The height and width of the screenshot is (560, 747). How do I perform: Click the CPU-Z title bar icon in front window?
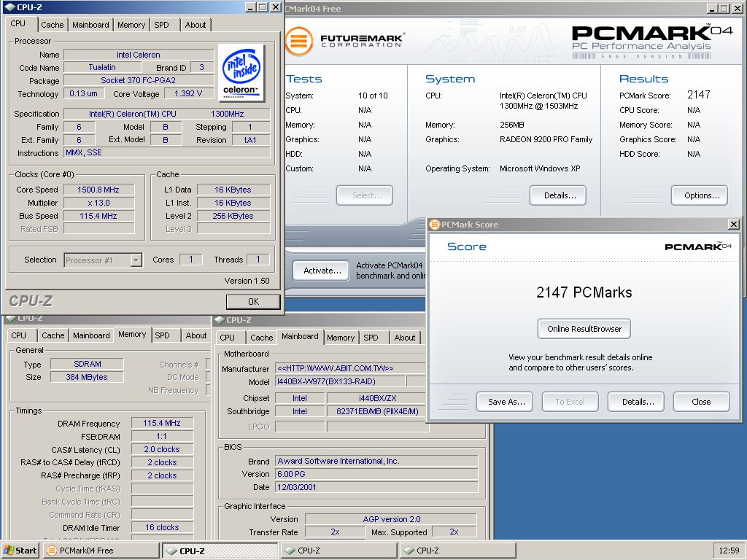(9, 7)
